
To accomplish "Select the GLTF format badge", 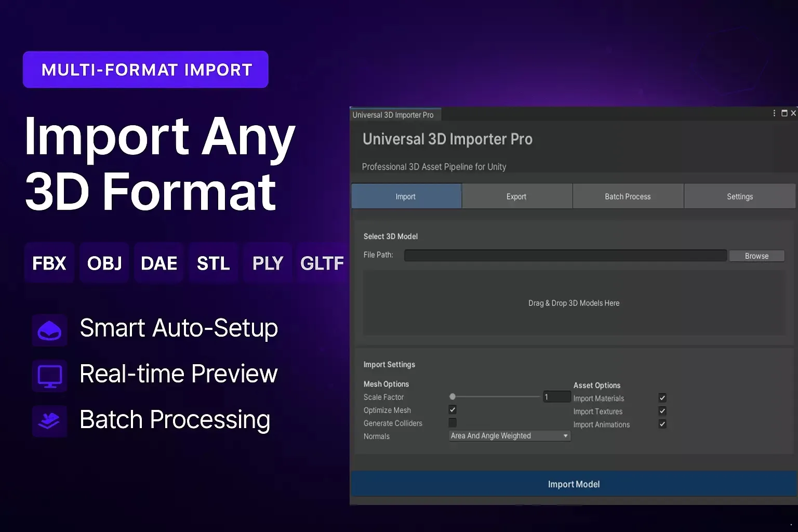I will (323, 263).
